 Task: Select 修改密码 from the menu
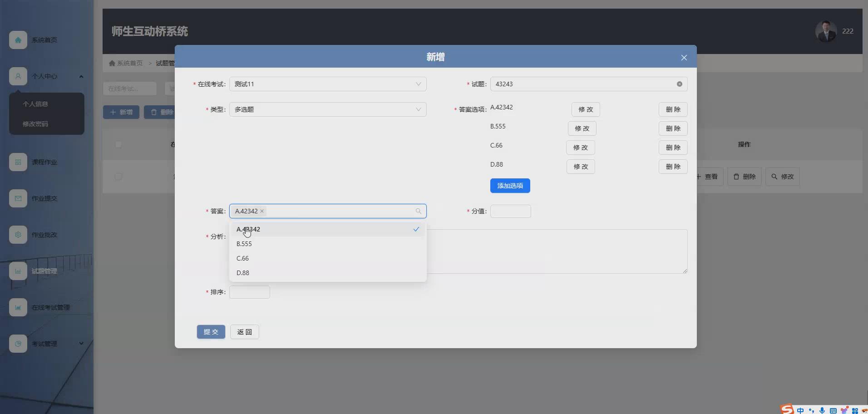coord(35,123)
